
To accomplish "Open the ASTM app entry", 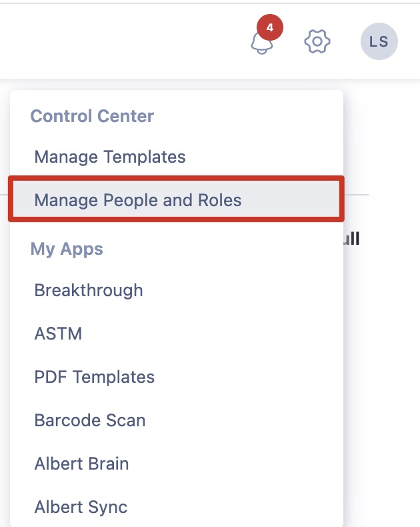I will click(x=58, y=334).
